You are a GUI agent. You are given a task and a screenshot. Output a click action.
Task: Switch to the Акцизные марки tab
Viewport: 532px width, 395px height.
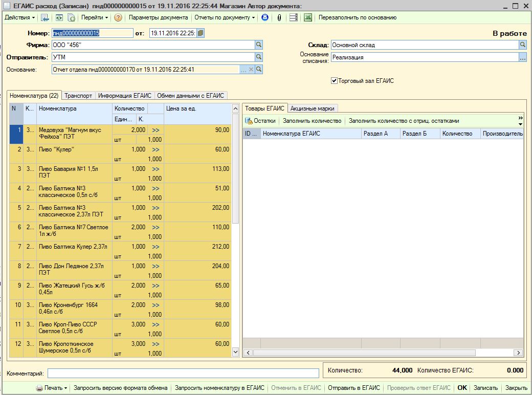pyautogui.click(x=312, y=108)
